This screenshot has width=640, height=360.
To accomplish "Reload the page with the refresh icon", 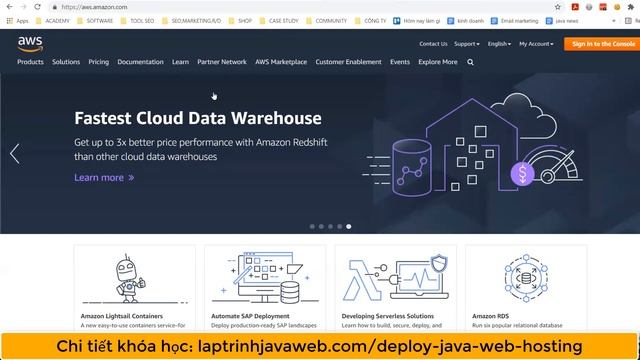I will pos(37,7).
